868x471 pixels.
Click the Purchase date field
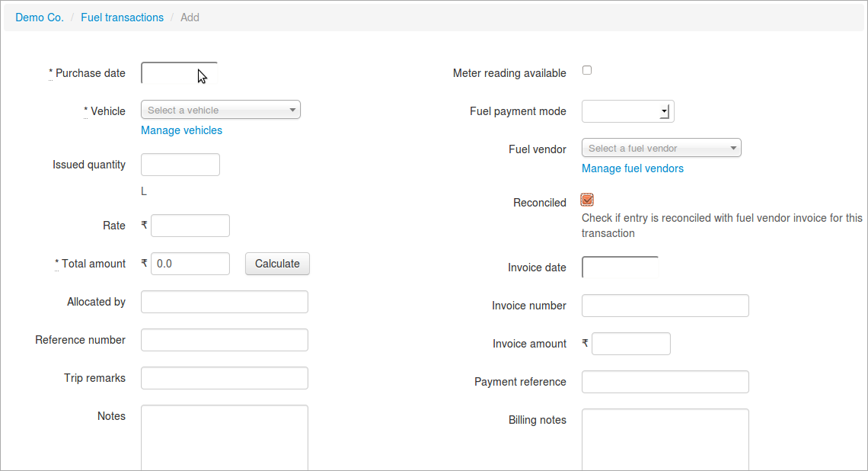coord(180,73)
